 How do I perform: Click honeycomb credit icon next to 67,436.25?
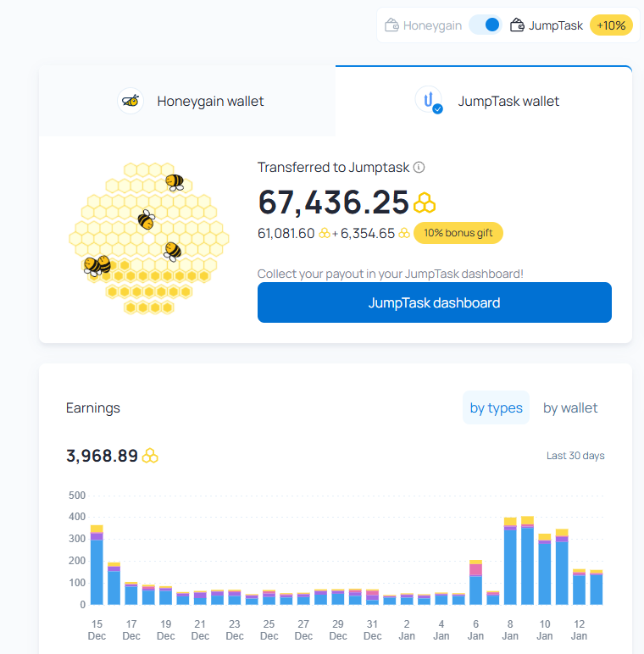[x=425, y=202]
